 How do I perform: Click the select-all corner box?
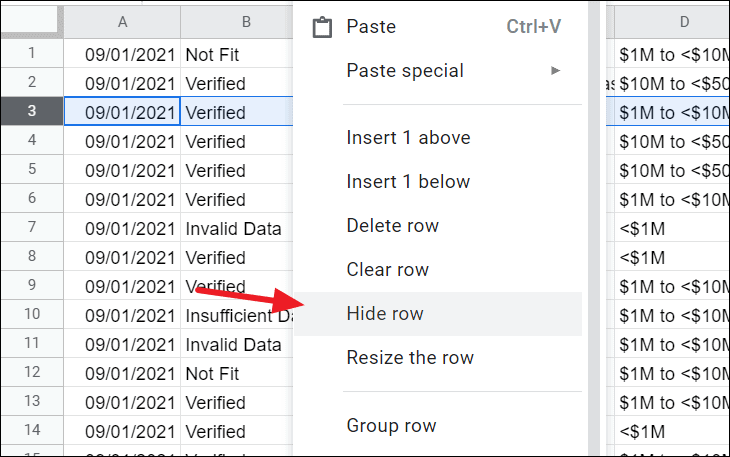pos(32,20)
